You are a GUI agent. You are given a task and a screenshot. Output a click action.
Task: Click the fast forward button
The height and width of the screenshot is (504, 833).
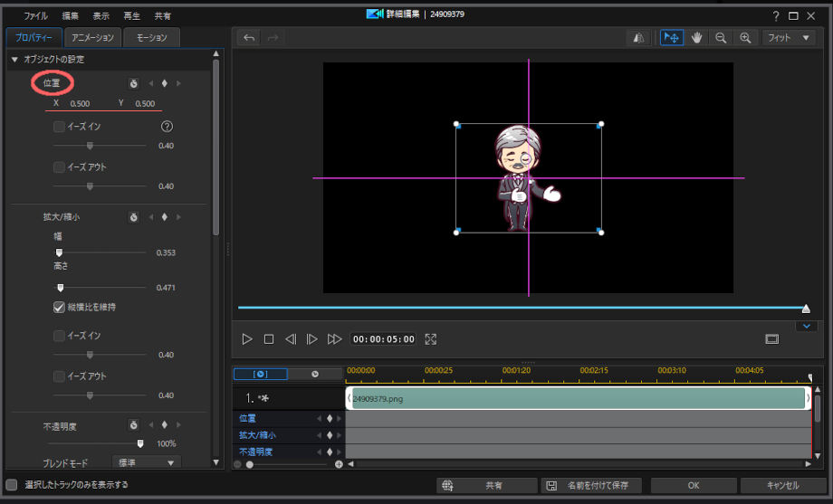tap(334, 339)
